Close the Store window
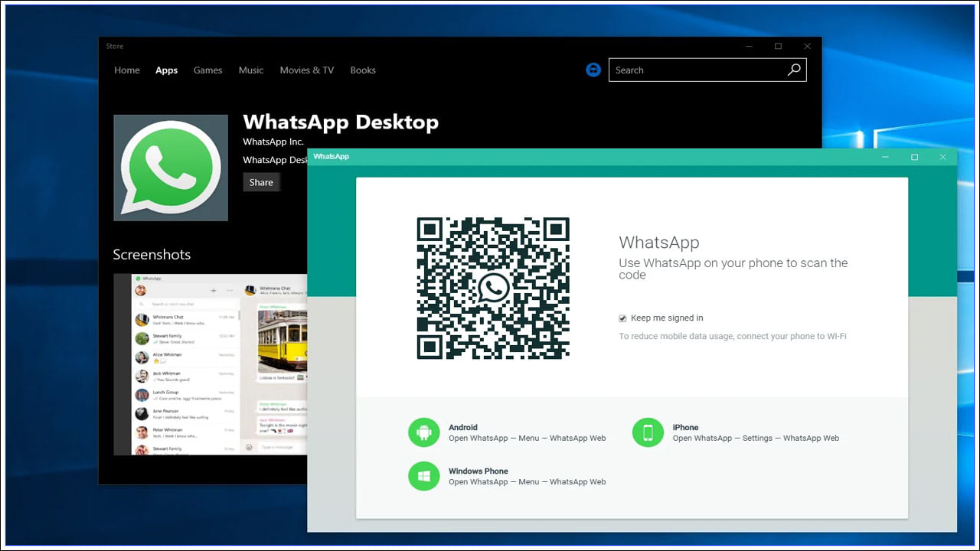 pyautogui.click(x=807, y=47)
